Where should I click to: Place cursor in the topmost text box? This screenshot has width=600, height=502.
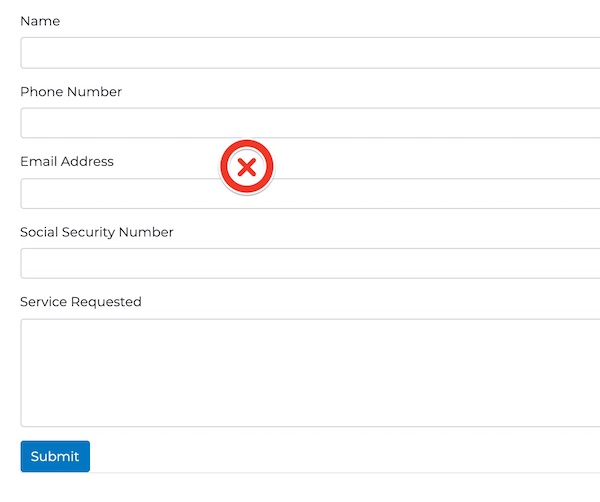(310, 53)
